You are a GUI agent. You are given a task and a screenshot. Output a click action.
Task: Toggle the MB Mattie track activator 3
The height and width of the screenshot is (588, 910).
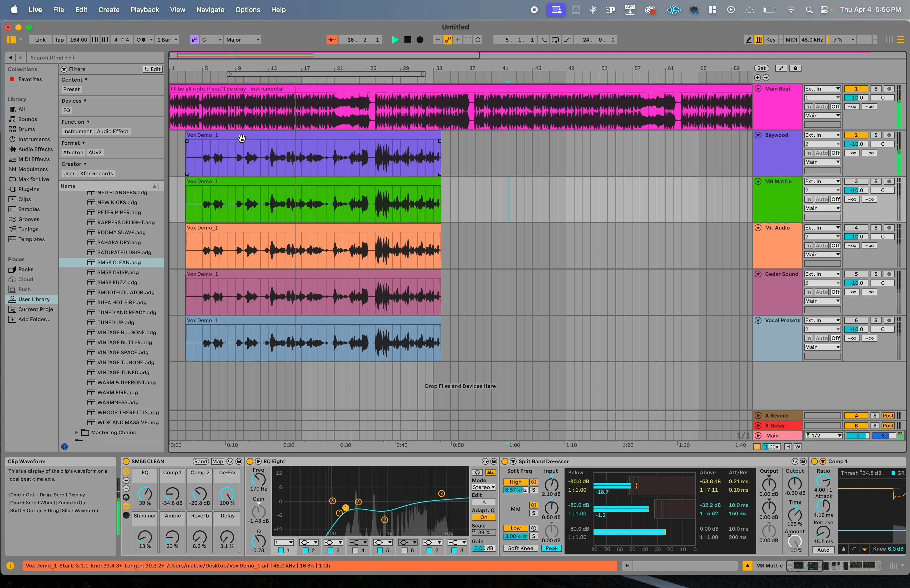tap(856, 181)
